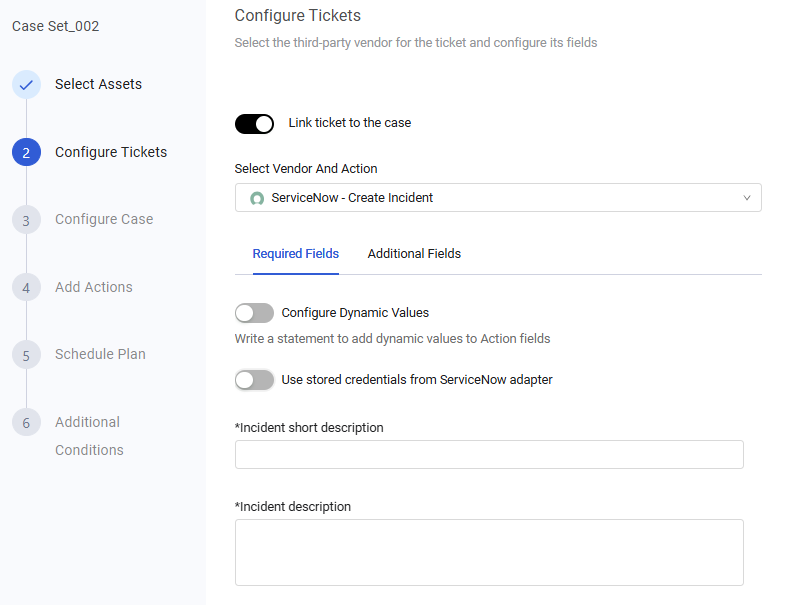This screenshot has height=605, width=786.
Task: Toggle Use stored credentials from ServiceNow adapter
Action: 254,380
